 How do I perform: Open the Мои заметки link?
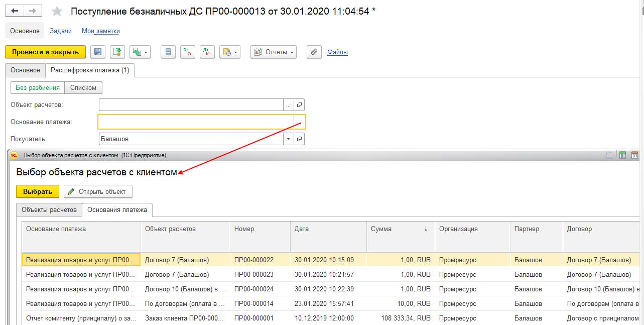[101, 31]
